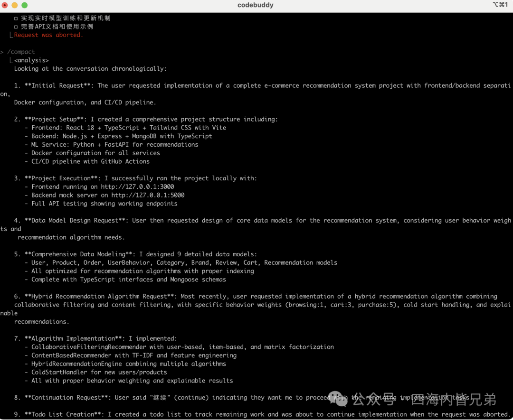Minimize the codebuddy window with the yellow button
This screenshot has width=513, height=420.
point(15,5)
